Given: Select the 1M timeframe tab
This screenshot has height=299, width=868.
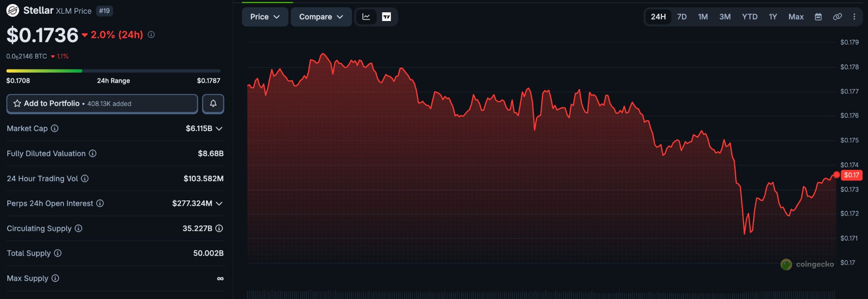Looking at the screenshot, I should click(x=703, y=17).
